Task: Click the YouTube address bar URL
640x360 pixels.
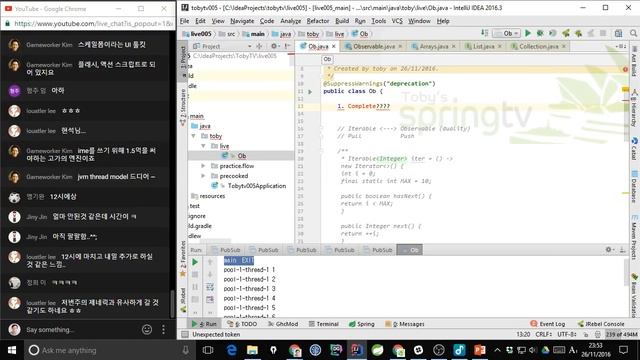Action: click(x=93, y=24)
